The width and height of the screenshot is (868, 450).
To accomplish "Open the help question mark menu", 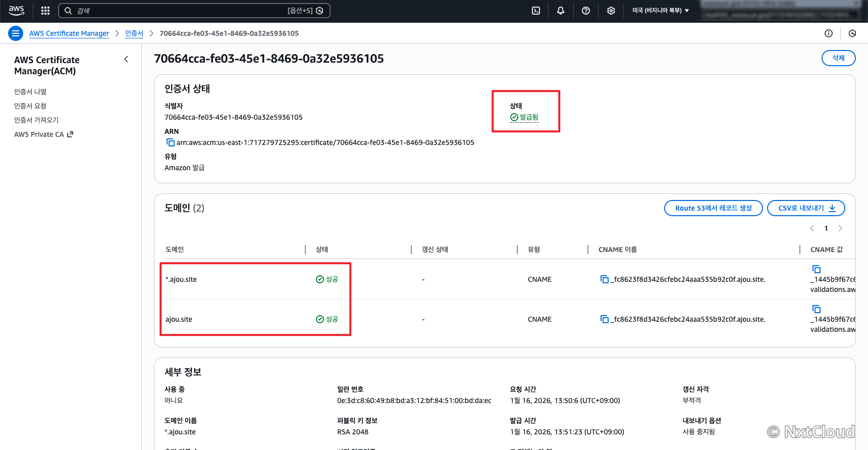I will pyautogui.click(x=586, y=11).
